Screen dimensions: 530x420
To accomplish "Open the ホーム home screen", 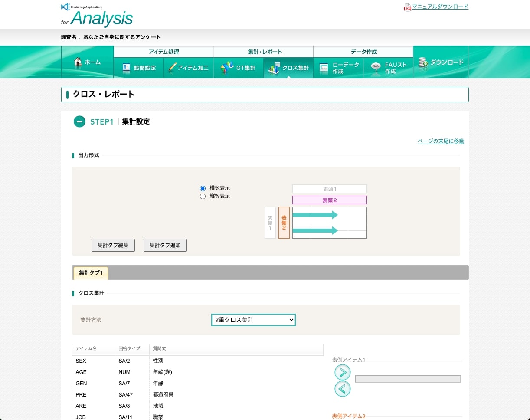I will tap(87, 62).
